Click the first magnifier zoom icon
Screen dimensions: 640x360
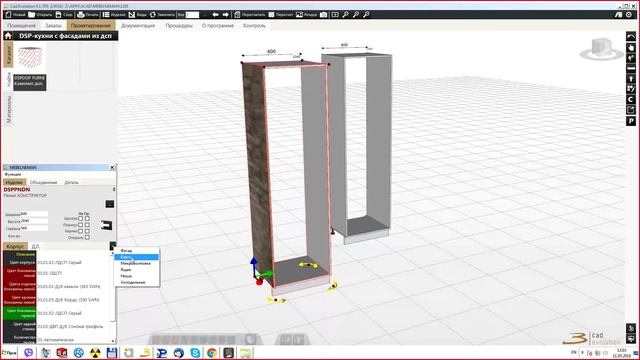point(345,15)
